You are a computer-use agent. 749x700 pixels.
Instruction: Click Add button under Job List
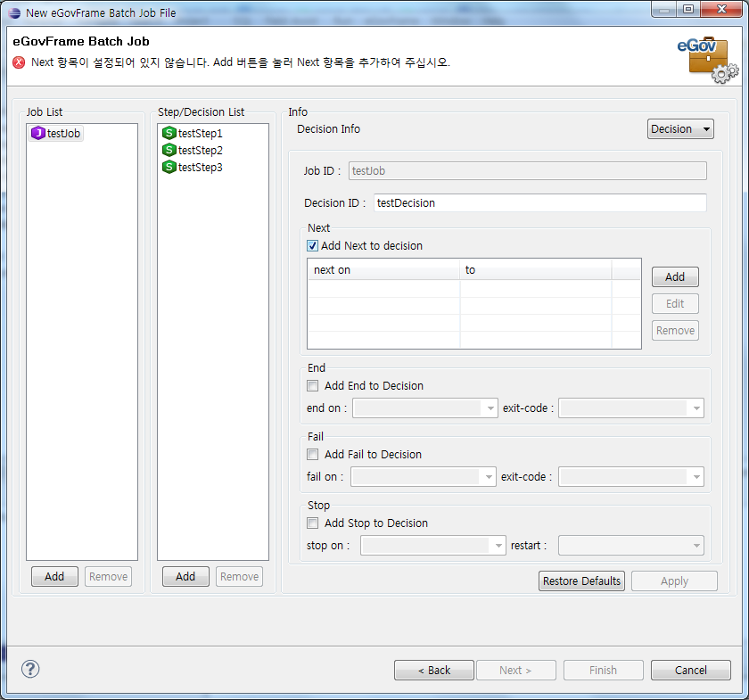click(54, 577)
